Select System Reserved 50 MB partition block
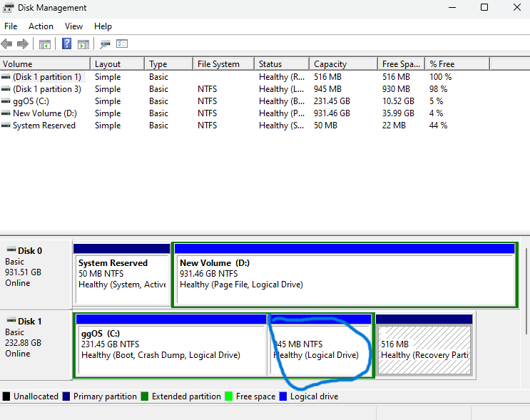The width and height of the screenshot is (530, 420). [122, 275]
